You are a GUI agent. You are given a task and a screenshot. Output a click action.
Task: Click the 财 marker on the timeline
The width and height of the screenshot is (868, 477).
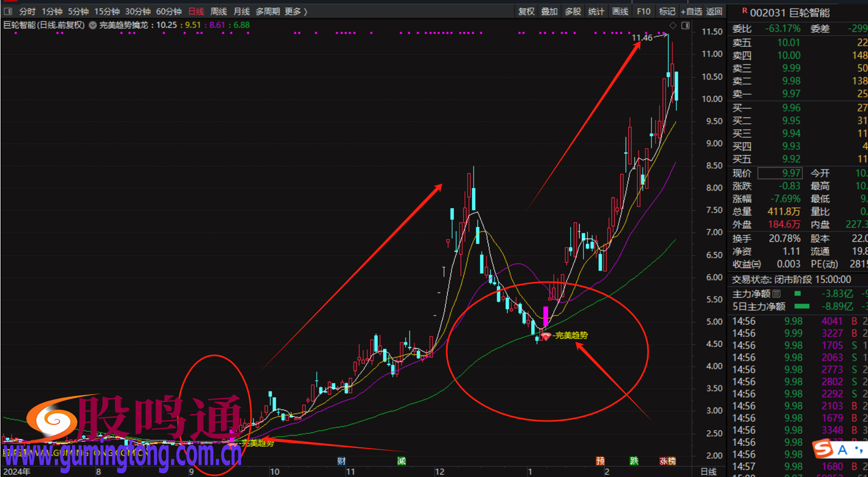341,461
